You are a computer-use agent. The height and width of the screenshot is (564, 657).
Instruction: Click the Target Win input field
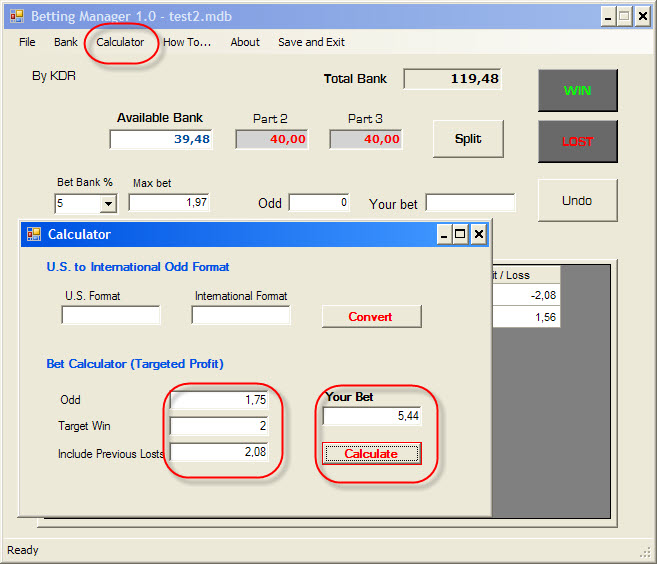click(x=219, y=426)
